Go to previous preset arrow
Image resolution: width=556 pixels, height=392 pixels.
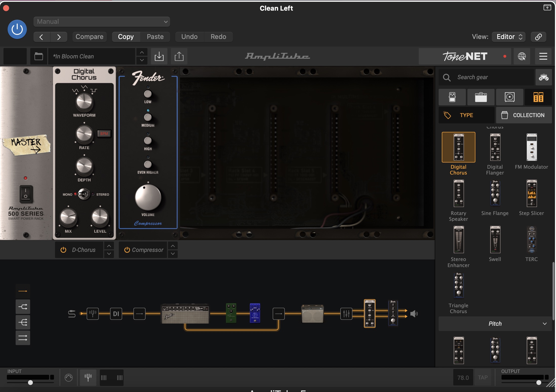pyautogui.click(x=42, y=37)
